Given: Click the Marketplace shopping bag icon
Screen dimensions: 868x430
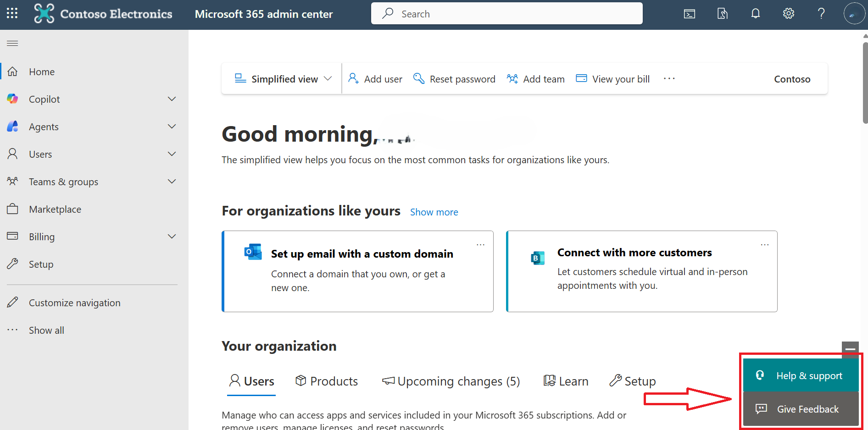Looking at the screenshot, I should [x=13, y=209].
